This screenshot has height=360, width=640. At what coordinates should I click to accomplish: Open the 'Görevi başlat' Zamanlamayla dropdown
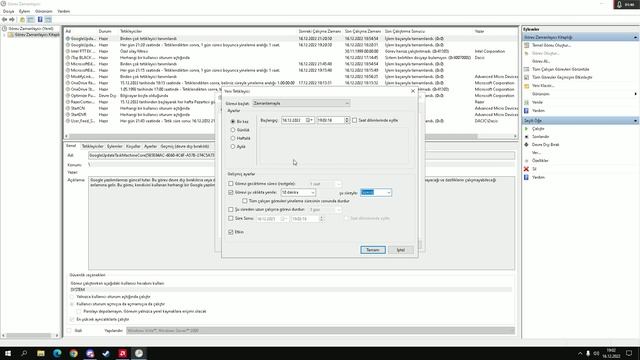point(301,103)
